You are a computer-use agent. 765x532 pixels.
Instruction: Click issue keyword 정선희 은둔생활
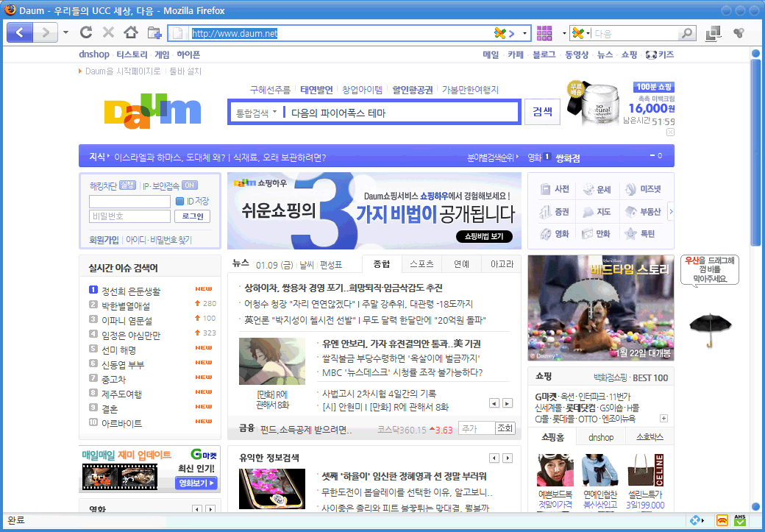click(x=131, y=291)
